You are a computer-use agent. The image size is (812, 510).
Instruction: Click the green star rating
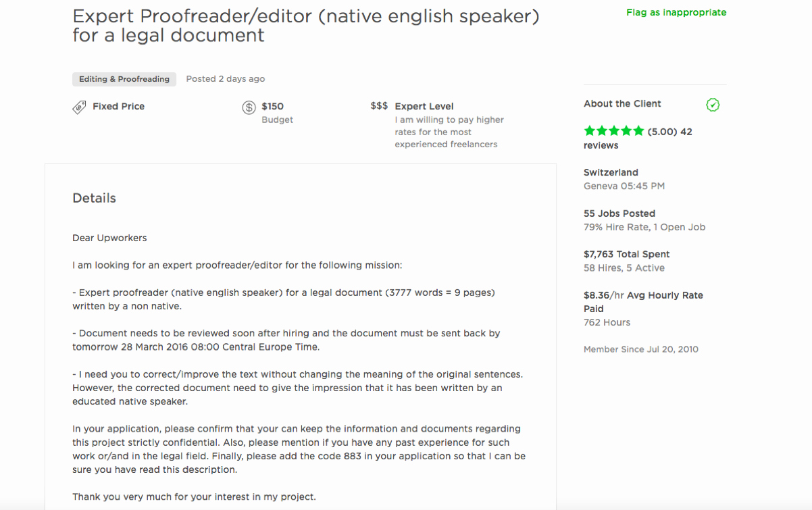click(614, 131)
